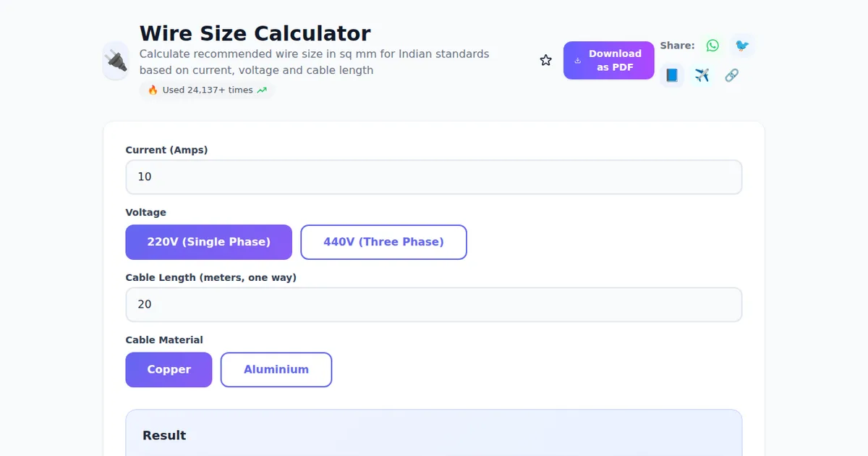This screenshot has height=456, width=868.
Task: Select 440V (Three Phase) voltage option
Action: coord(383,242)
